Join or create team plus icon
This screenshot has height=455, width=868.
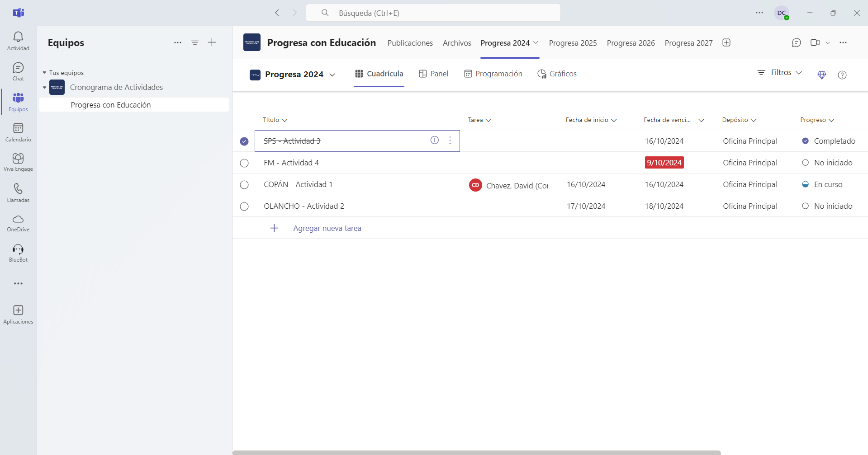pyautogui.click(x=212, y=42)
